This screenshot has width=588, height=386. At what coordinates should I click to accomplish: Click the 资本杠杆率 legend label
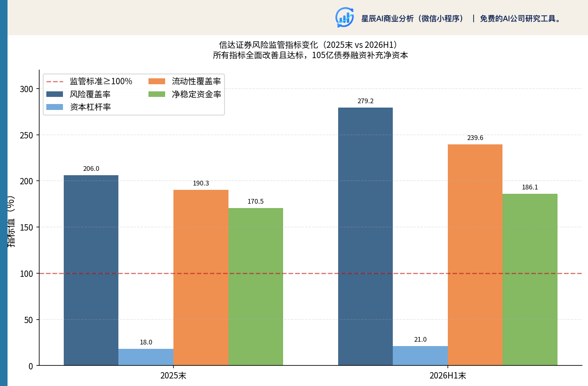click(90, 107)
